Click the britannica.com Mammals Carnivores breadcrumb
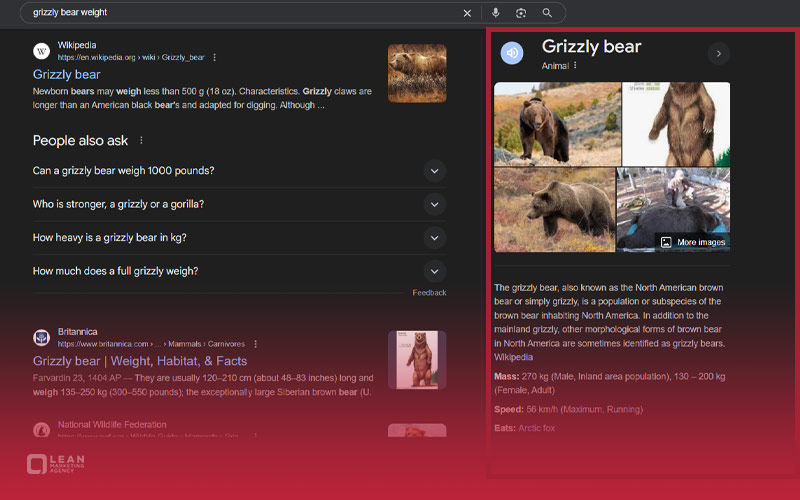The width and height of the screenshot is (800, 500). [151, 344]
